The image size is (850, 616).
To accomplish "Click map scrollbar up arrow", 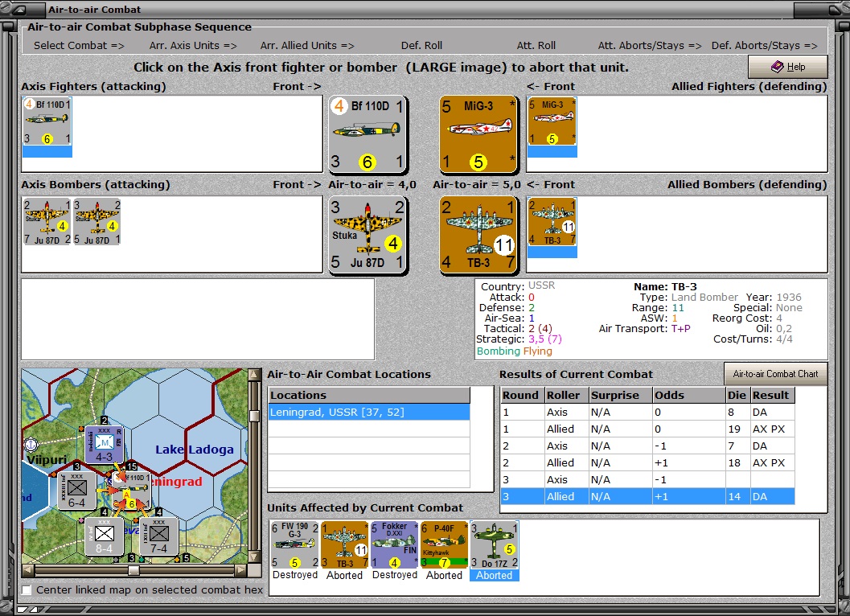I will 254,374.
